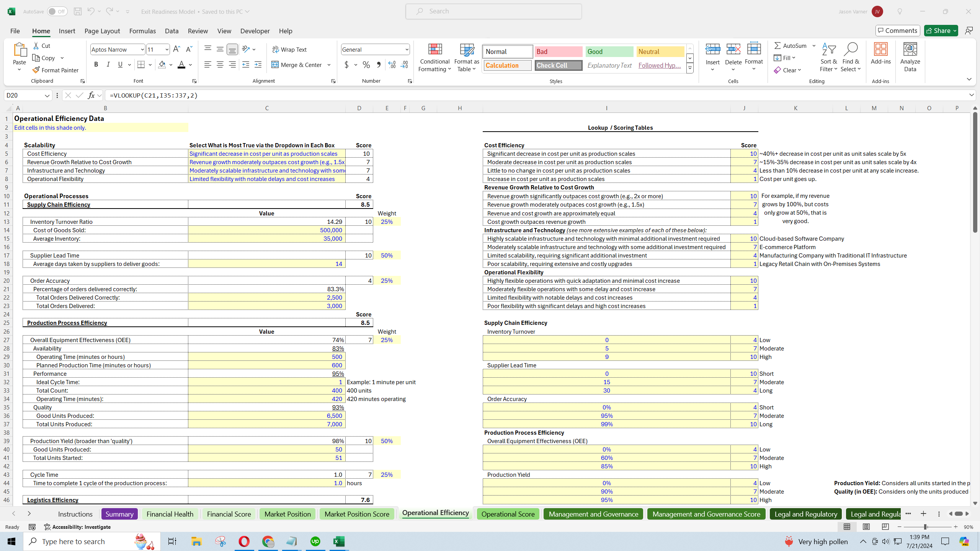Open the number format General dropdown

407,49
